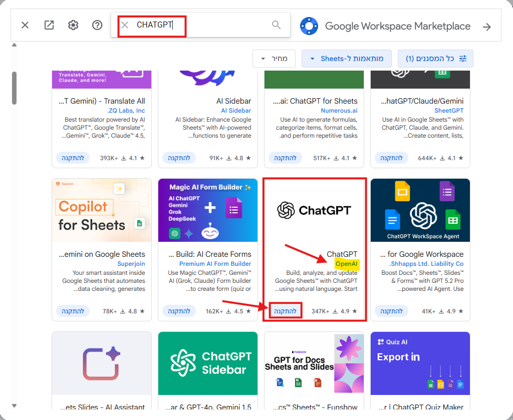Open the מחיר price dropdown
Viewport: 513px width, 420px height.
pyautogui.click(x=274, y=59)
